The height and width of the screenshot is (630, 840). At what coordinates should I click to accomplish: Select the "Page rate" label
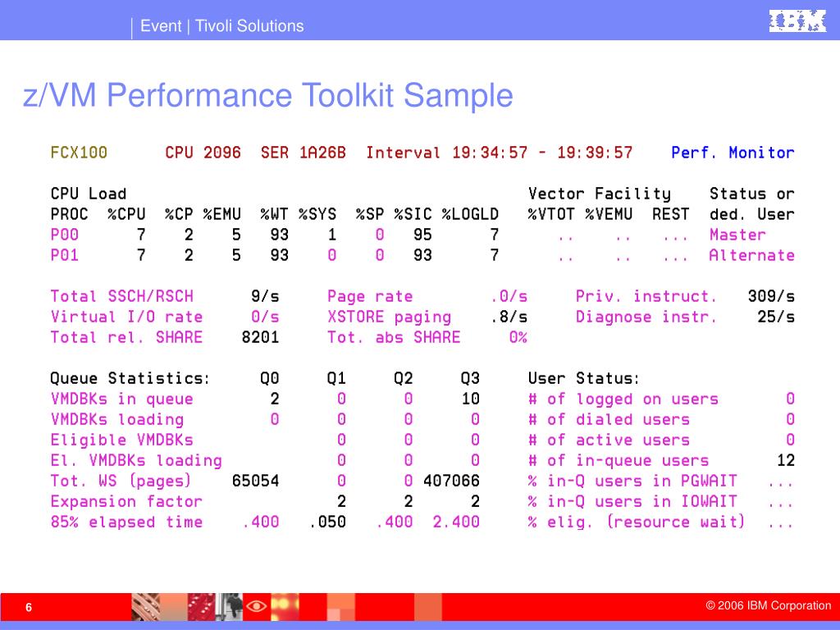coord(370,296)
